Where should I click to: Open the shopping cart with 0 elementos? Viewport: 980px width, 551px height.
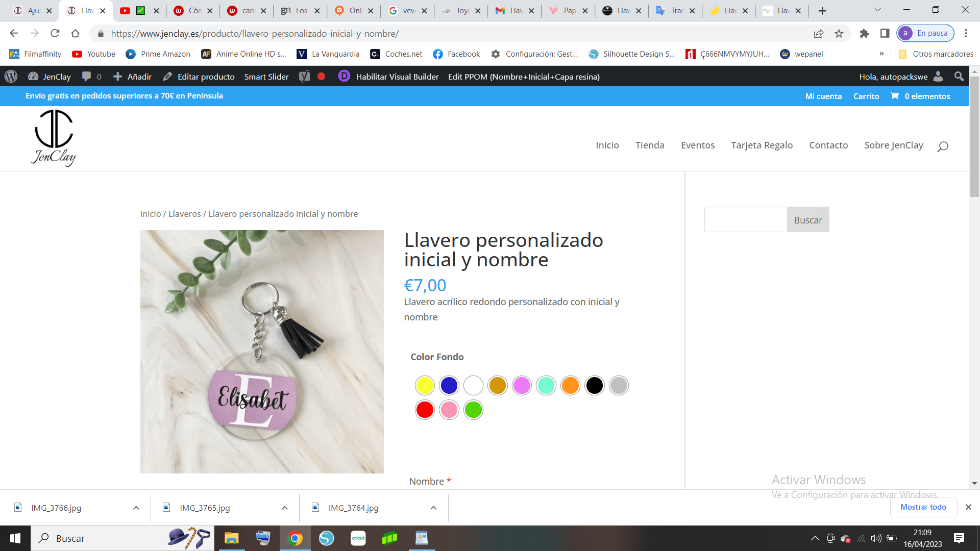(920, 96)
